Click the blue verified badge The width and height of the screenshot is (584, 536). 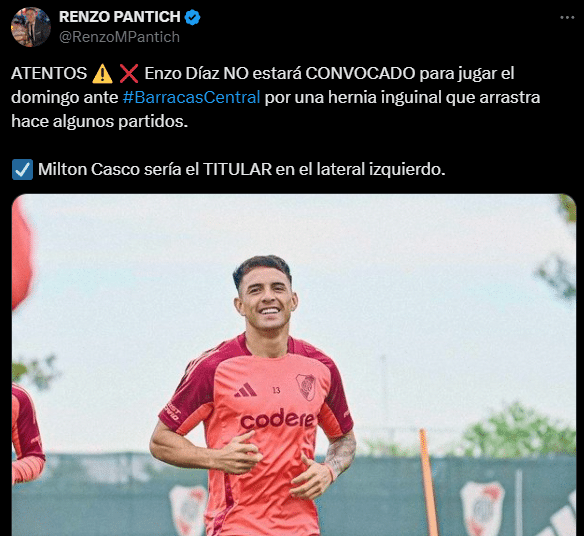click(x=193, y=17)
